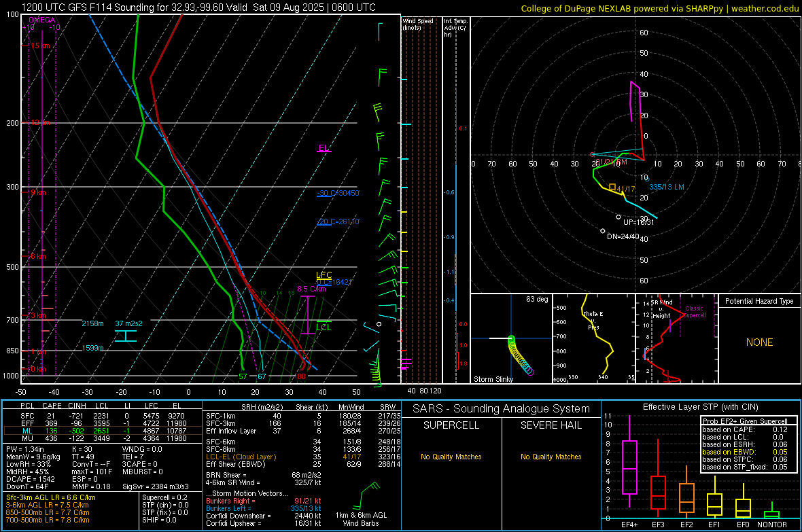Click the 63 deg value in Storm Slinky
Image resolution: width=802 pixels, height=532 pixels.
[537, 299]
